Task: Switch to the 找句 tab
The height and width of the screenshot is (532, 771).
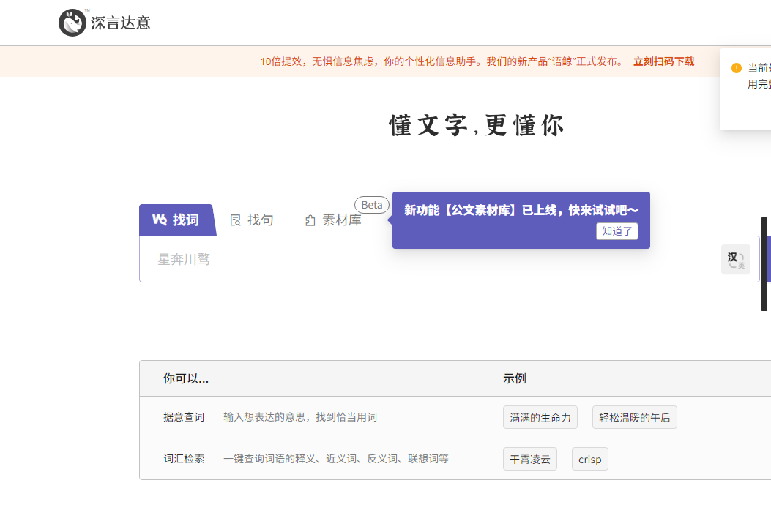Action: 252,220
